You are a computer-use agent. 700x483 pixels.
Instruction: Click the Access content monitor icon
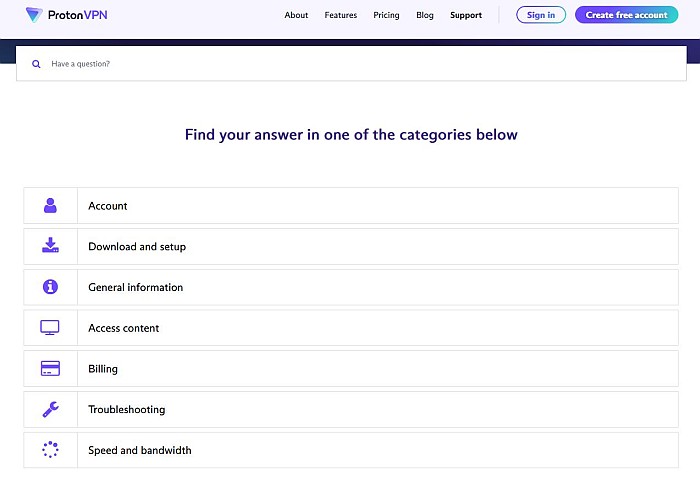(50, 328)
